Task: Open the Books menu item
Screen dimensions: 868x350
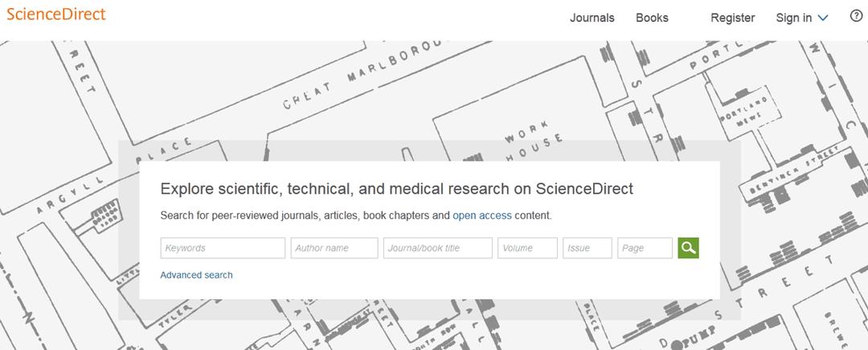Action: [652, 18]
